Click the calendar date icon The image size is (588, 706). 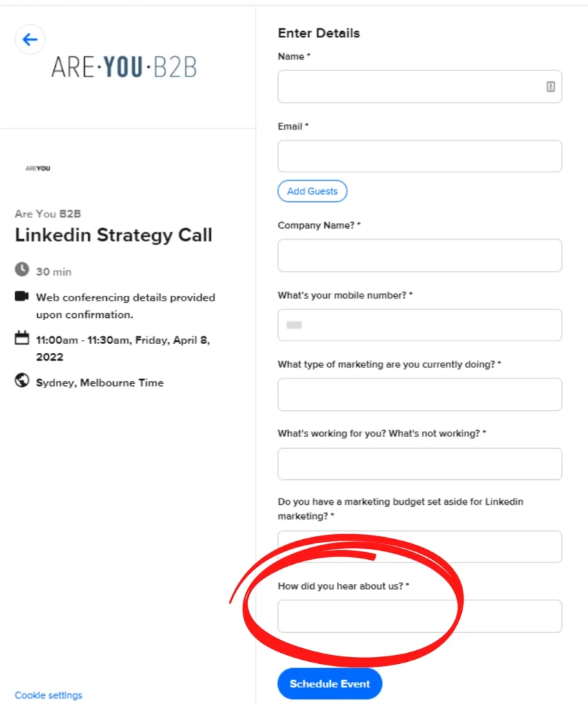(22, 338)
